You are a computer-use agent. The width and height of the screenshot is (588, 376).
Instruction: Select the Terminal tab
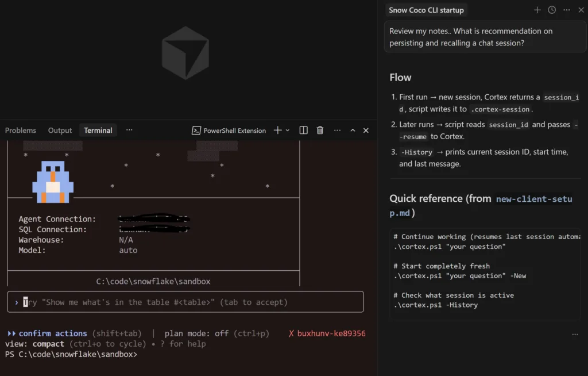(x=98, y=131)
